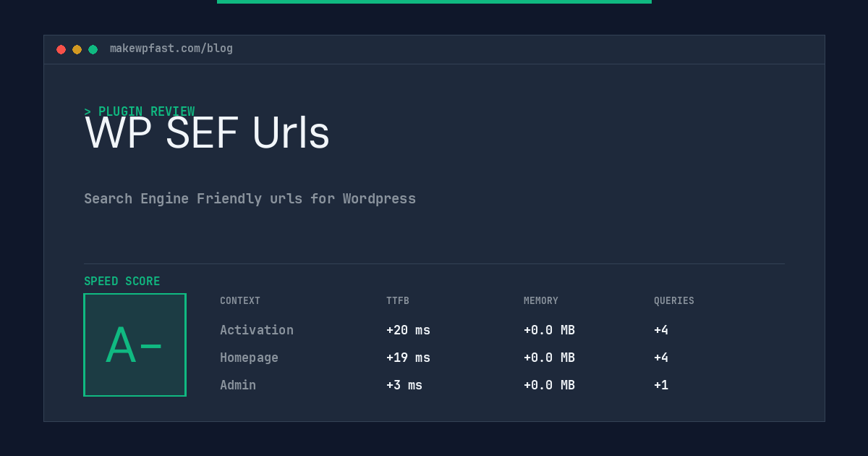Image resolution: width=868 pixels, height=456 pixels.
Task: Click the MEMORY column header
Action: pyautogui.click(x=541, y=300)
